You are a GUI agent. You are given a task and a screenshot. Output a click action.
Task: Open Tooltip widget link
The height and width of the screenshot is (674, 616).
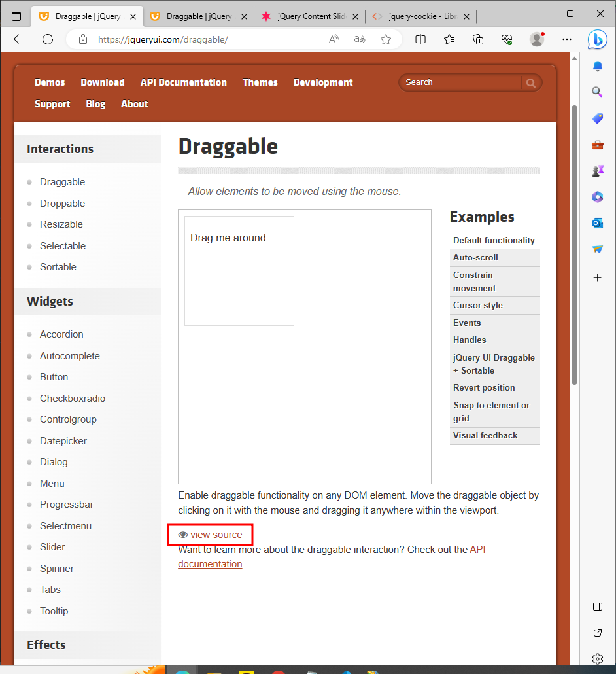[x=54, y=611]
